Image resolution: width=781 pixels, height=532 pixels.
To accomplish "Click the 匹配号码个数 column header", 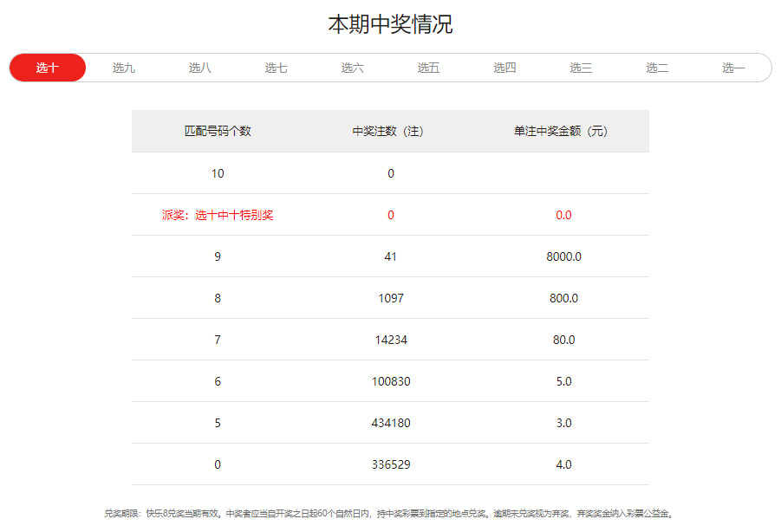I will 218,131.
